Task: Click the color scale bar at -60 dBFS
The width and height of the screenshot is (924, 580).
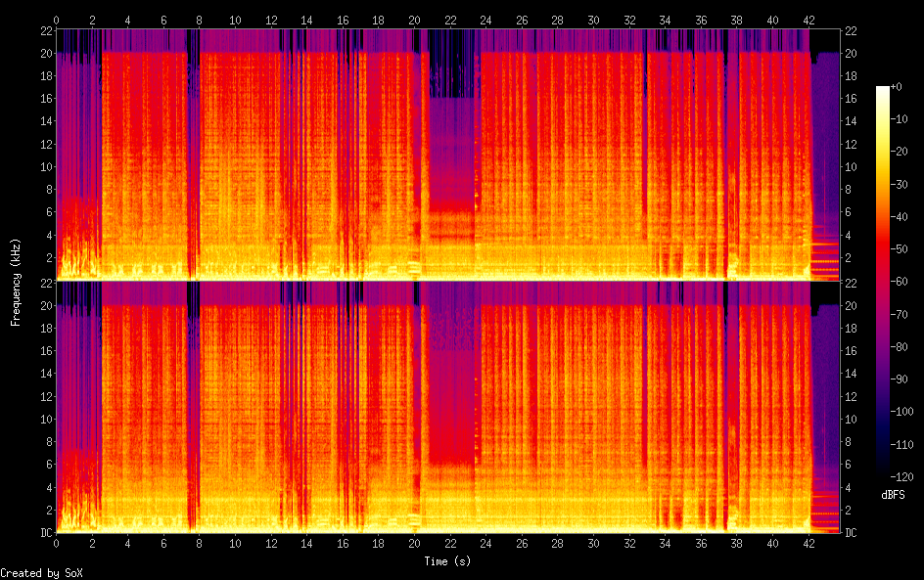Action: (x=883, y=283)
